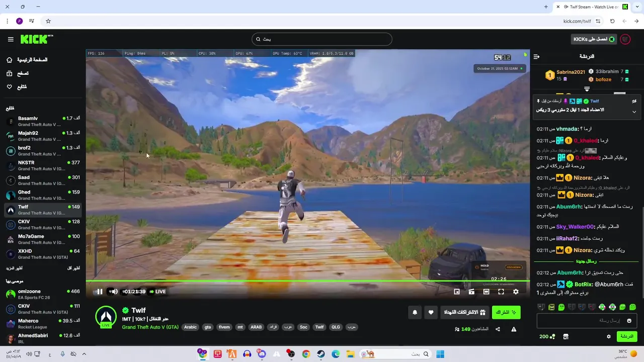Open the video player settings gear
Screen dimensions: 644x362
516,292
